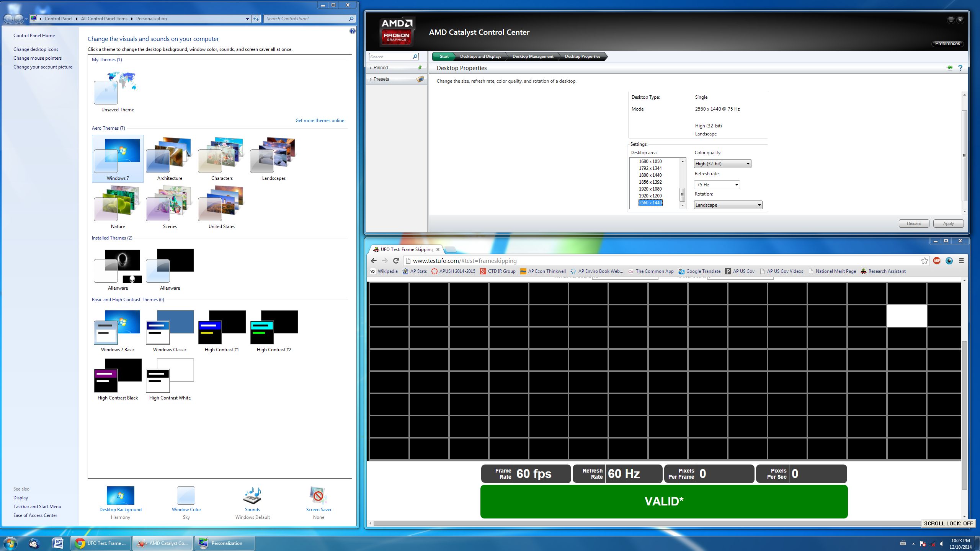
Task: Open Chrome hamburger menu icon
Action: 961,261
